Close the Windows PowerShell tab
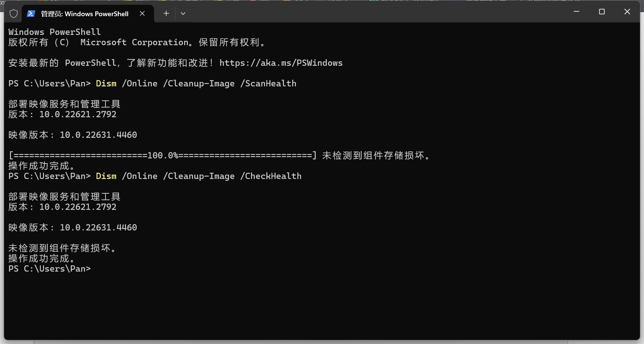The height and width of the screenshot is (344, 644). (142, 14)
